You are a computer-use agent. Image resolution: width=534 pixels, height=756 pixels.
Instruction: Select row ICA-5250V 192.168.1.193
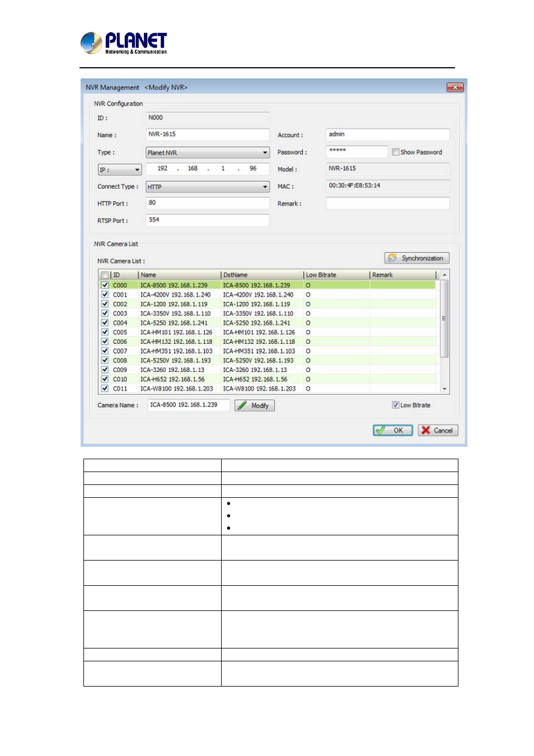click(x=268, y=360)
